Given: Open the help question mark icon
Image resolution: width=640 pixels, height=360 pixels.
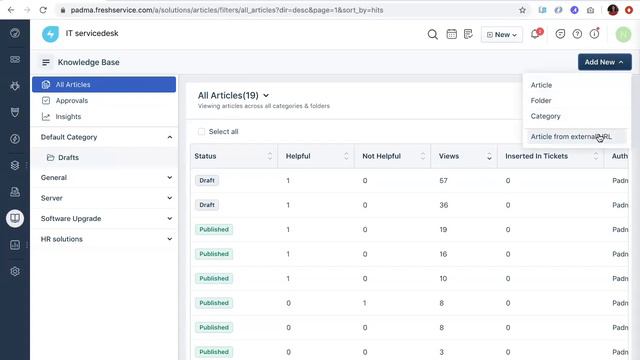Looking at the screenshot, I should pos(577,34).
